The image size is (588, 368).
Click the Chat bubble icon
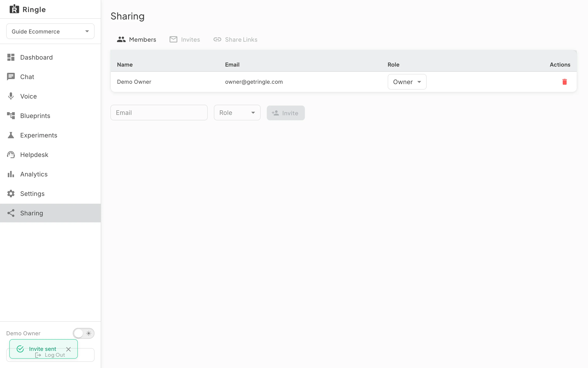(11, 77)
